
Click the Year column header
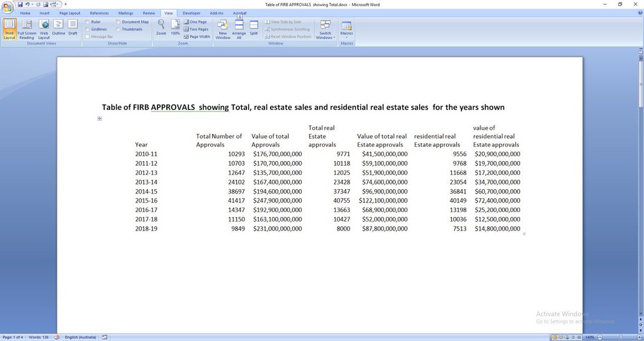coord(141,145)
